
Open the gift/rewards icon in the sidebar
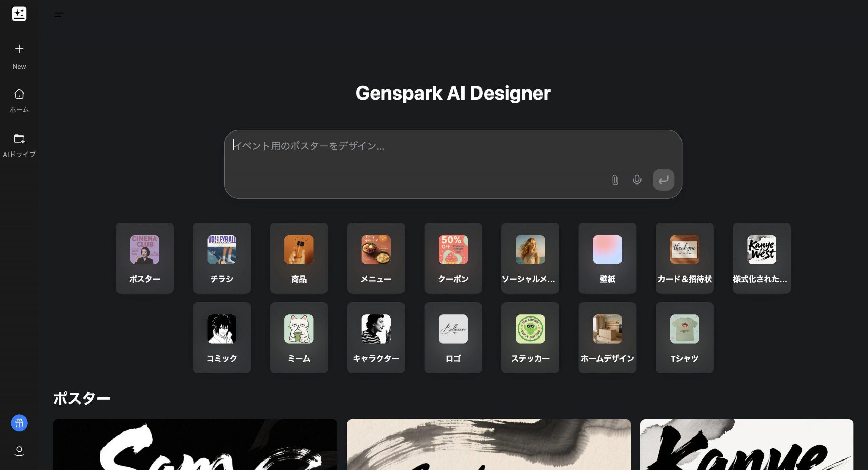coord(19,423)
